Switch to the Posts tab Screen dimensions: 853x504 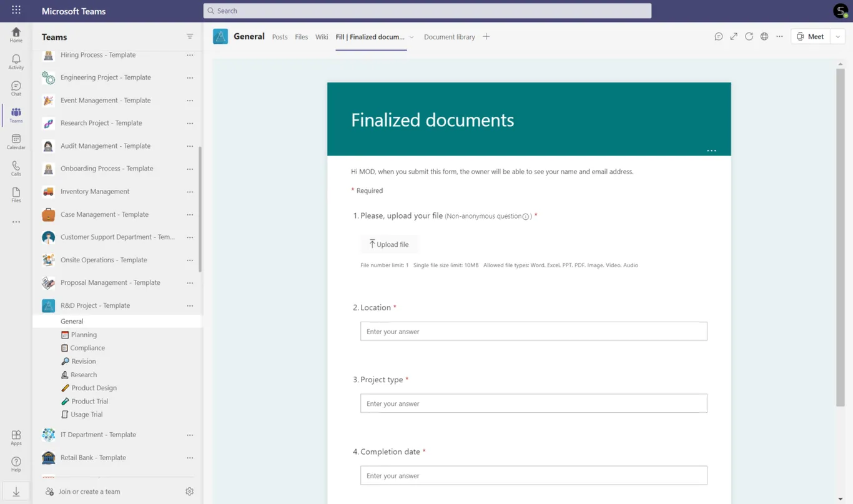pos(280,37)
